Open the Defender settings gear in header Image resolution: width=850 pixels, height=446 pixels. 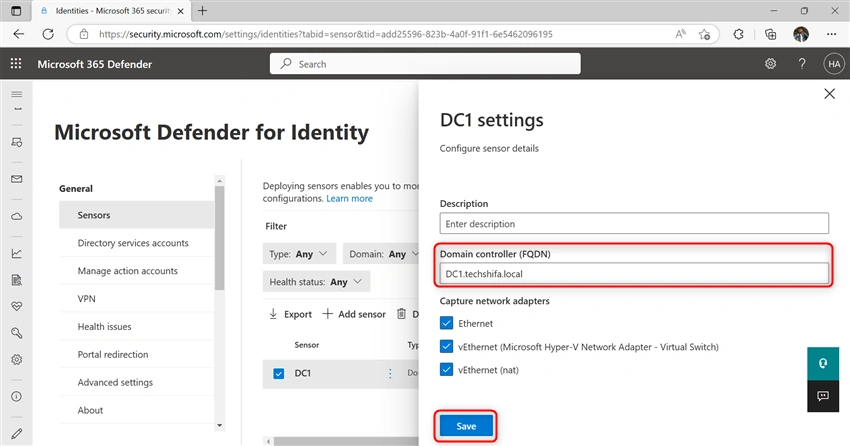[x=770, y=64]
